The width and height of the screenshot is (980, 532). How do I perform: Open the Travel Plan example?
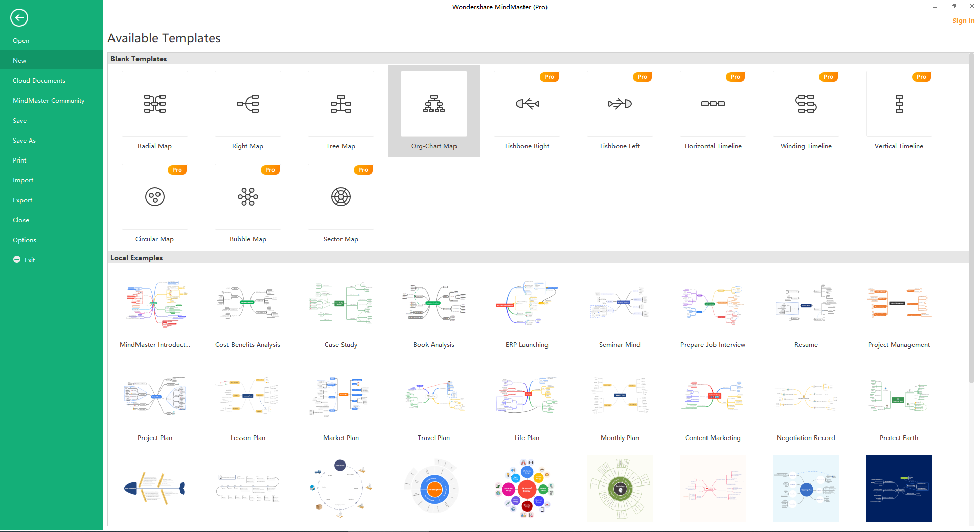pos(434,396)
